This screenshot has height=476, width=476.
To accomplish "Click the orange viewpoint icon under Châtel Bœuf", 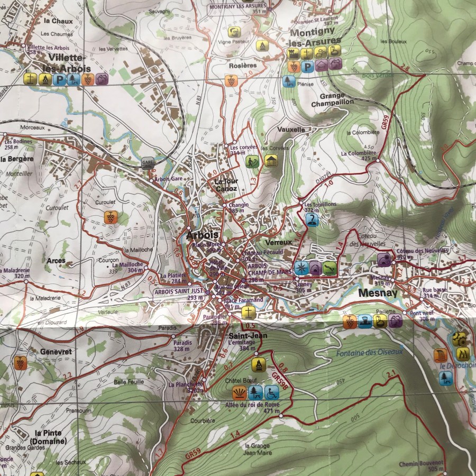I will point(240,392).
